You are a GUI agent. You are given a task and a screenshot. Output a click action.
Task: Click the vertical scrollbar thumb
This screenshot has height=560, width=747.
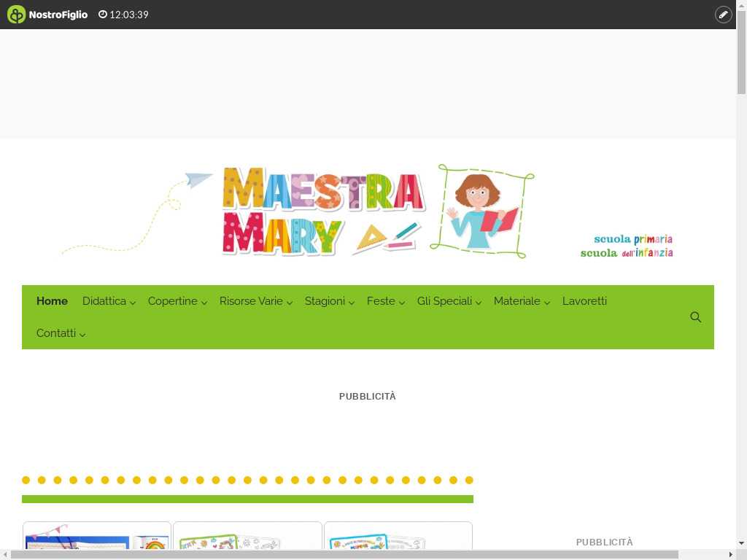pyautogui.click(x=741, y=52)
